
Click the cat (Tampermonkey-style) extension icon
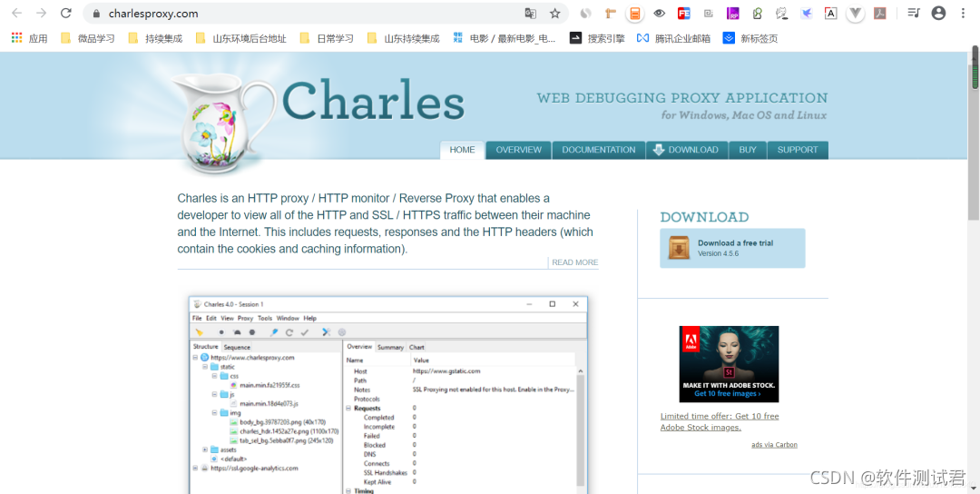[x=782, y=13]
